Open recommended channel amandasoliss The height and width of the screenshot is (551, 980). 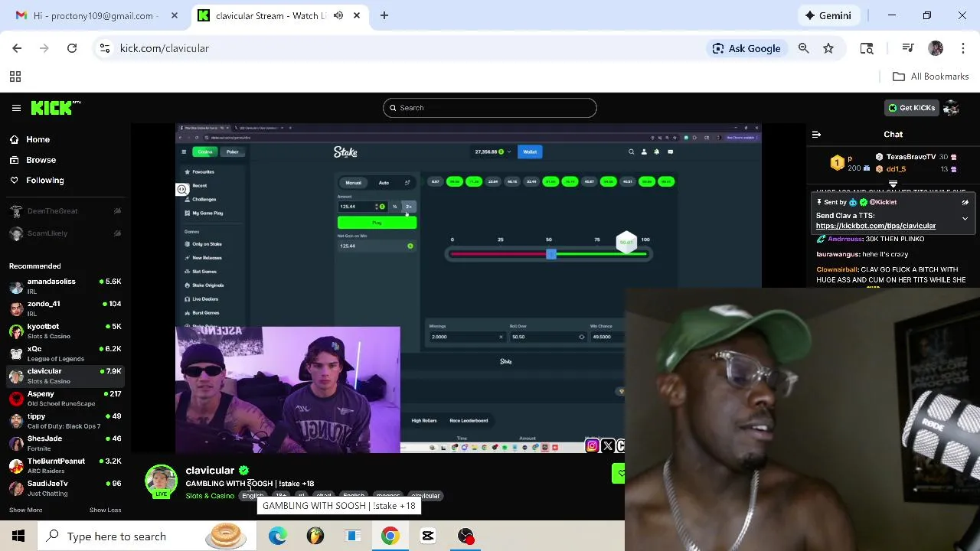click(x=65, y=286)
